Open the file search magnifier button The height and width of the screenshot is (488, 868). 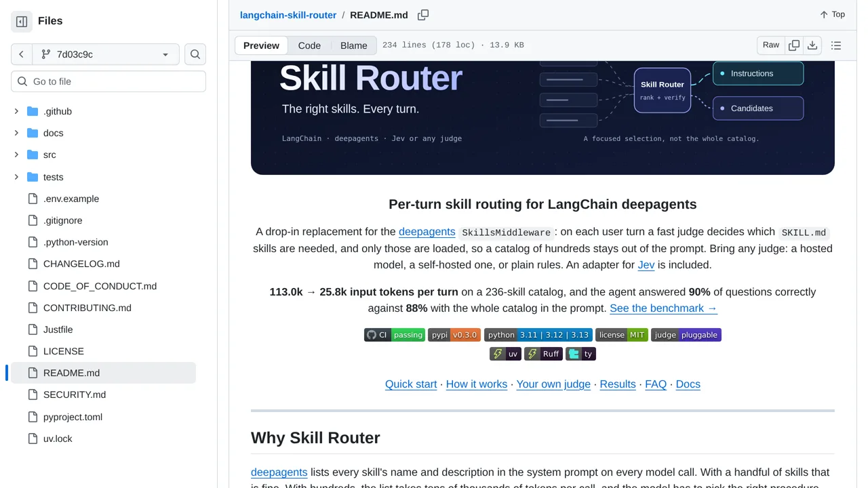click(x=195, y=54)
